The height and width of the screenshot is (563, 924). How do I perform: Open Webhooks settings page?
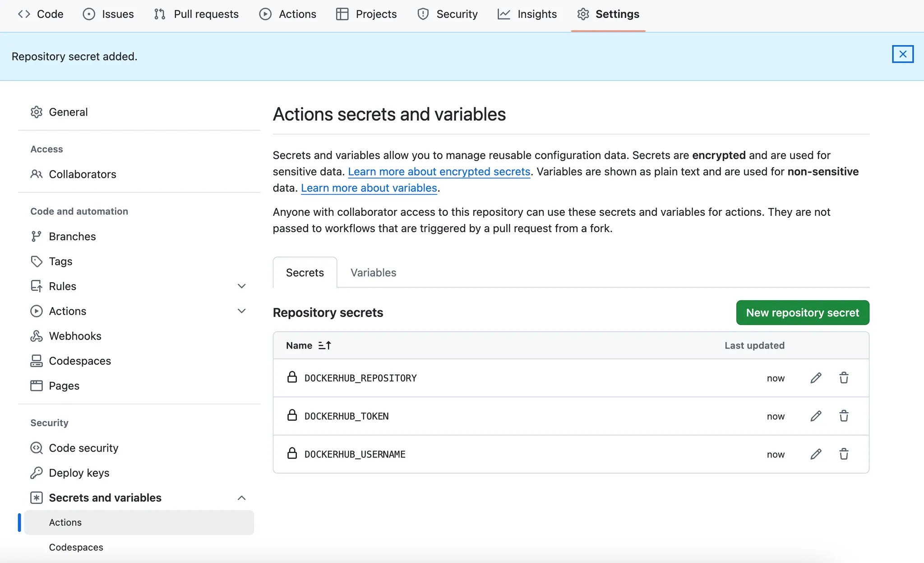coord(139,336)
